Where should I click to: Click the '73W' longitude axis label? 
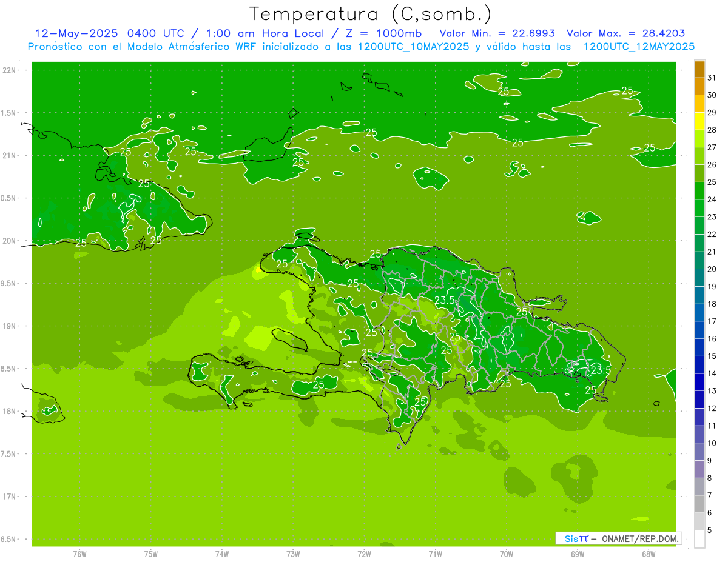pos(293,554)
